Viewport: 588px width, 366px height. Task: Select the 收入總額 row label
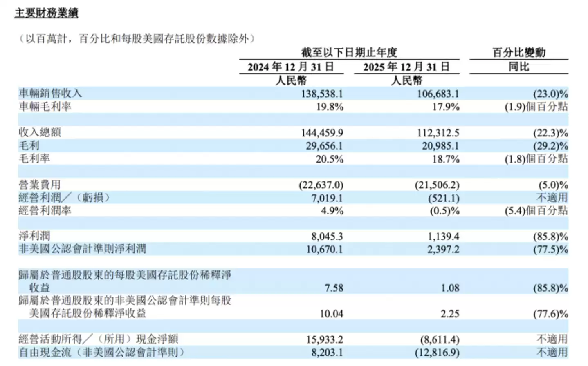coord(40,132)
